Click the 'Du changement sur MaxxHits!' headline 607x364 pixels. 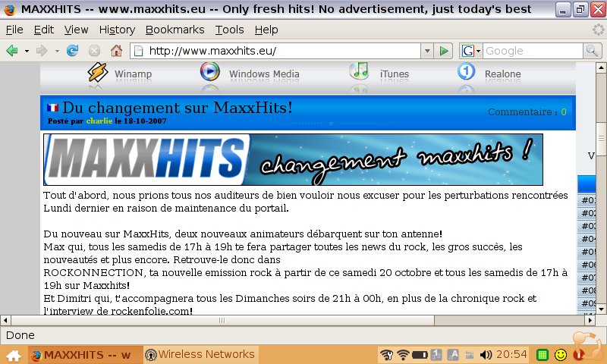coord(178,108)
